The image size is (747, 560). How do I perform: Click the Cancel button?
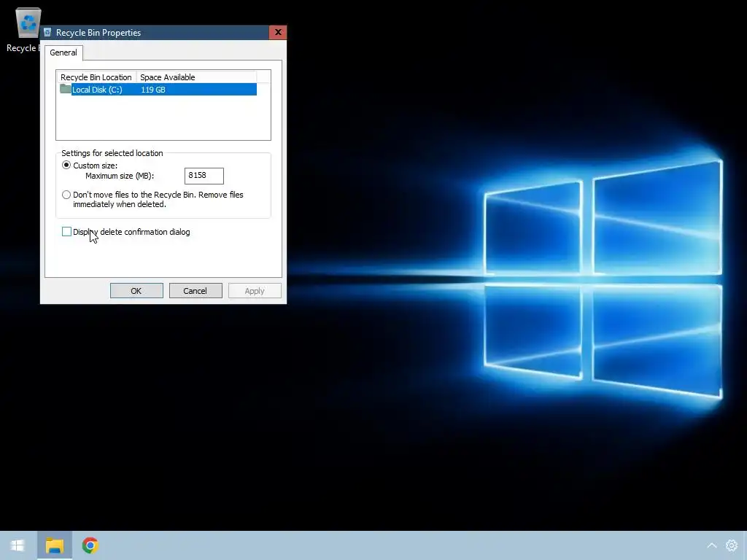(x=196, y=291)
